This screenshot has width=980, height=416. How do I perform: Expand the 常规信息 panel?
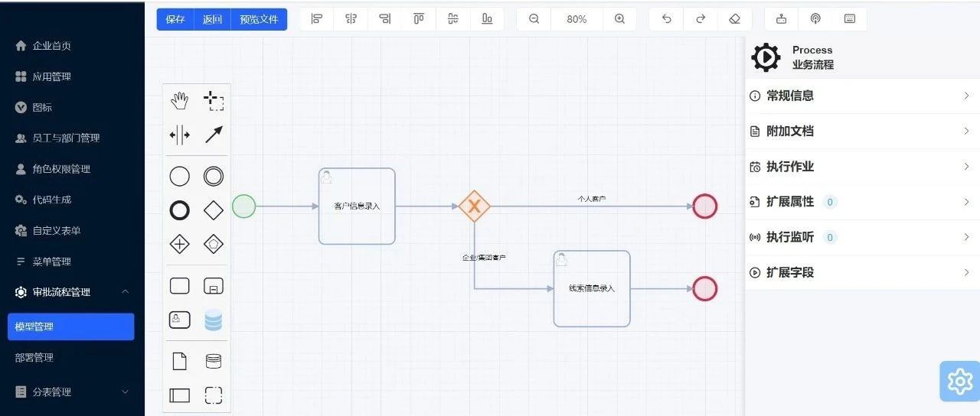click(x=862, y=96)
